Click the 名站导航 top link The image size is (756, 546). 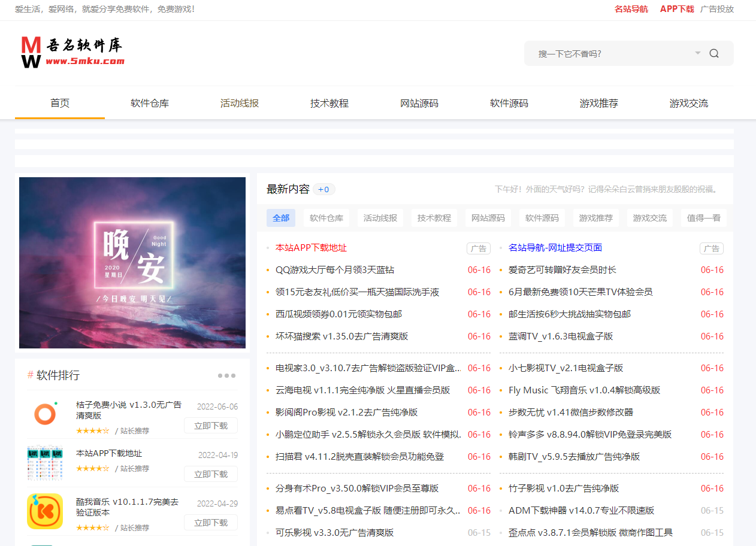point(631,9)
